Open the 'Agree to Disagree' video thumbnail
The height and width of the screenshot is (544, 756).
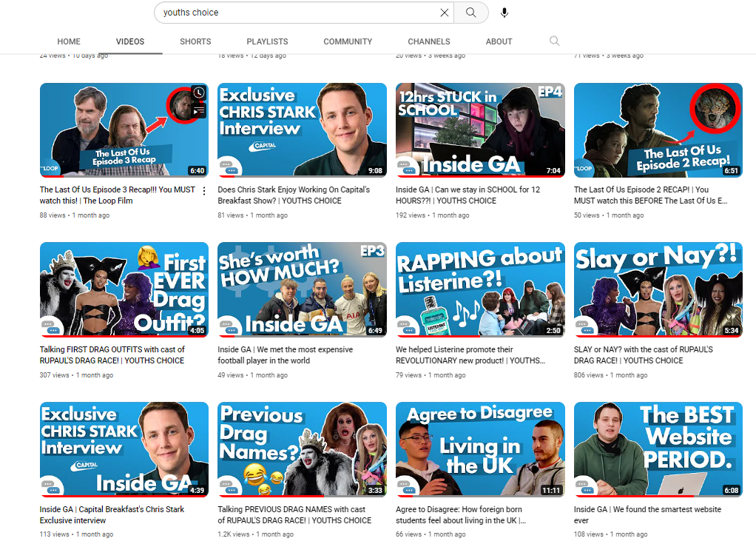tap(480, 449)
